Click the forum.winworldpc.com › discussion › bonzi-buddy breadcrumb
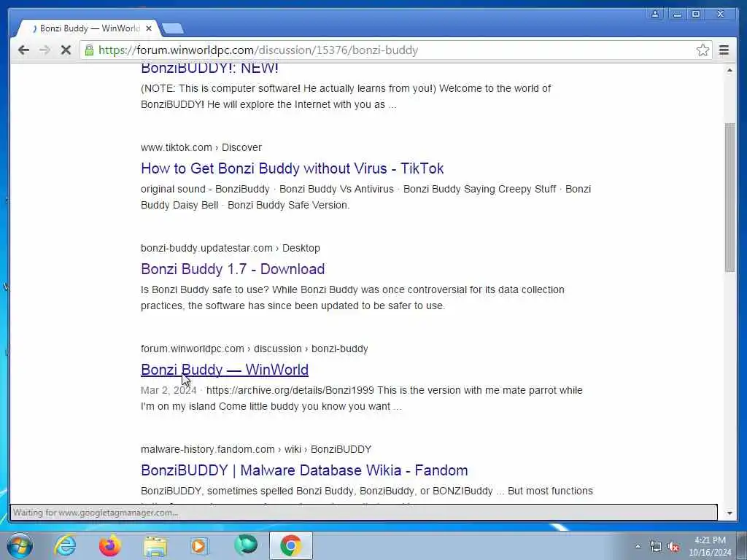 click(255, 349)
